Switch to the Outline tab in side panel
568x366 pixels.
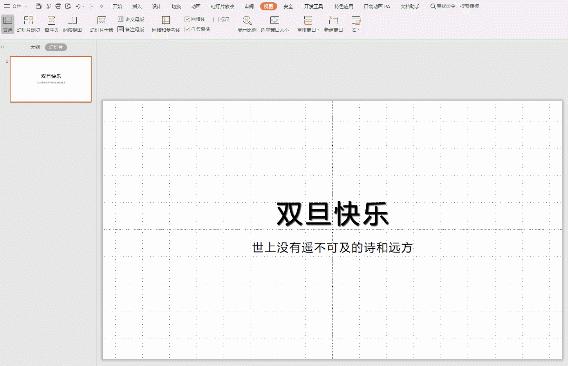pyautogui.click(x=35, y=47)
